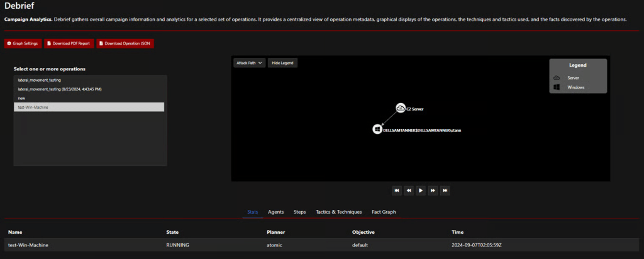Image resolution: width=644 pixels, height=259 pixels.
Task: Switch to the Fact Graph tab
Action: point(384,212)
